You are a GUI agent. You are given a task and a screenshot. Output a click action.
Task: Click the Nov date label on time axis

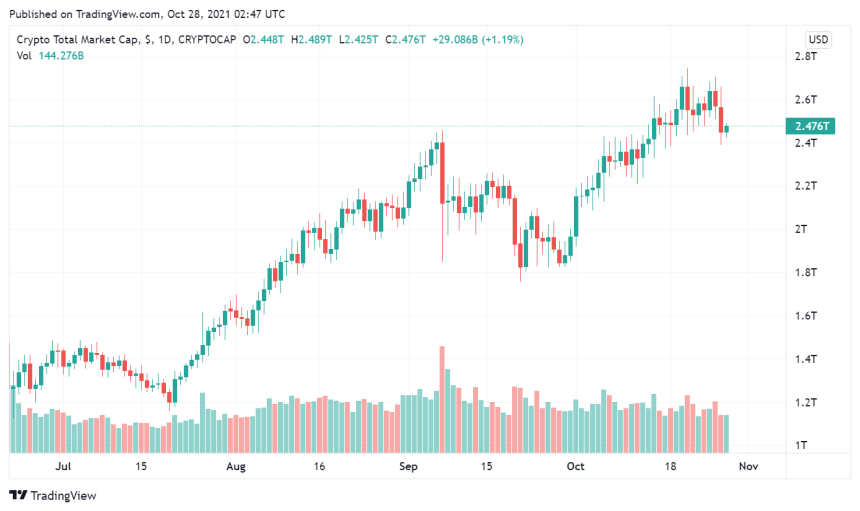click(x=748, y=467)
